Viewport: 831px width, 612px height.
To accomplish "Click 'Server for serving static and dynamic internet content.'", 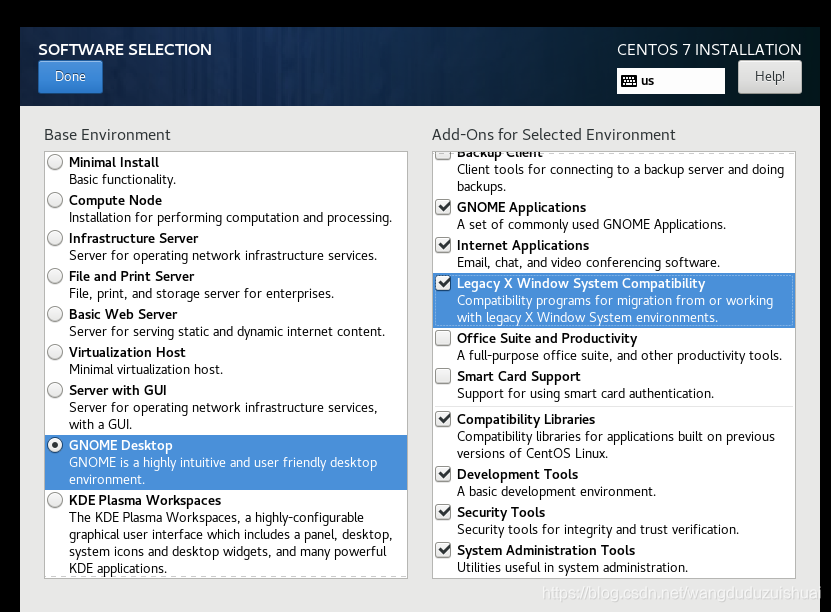I will pos(227,332).
